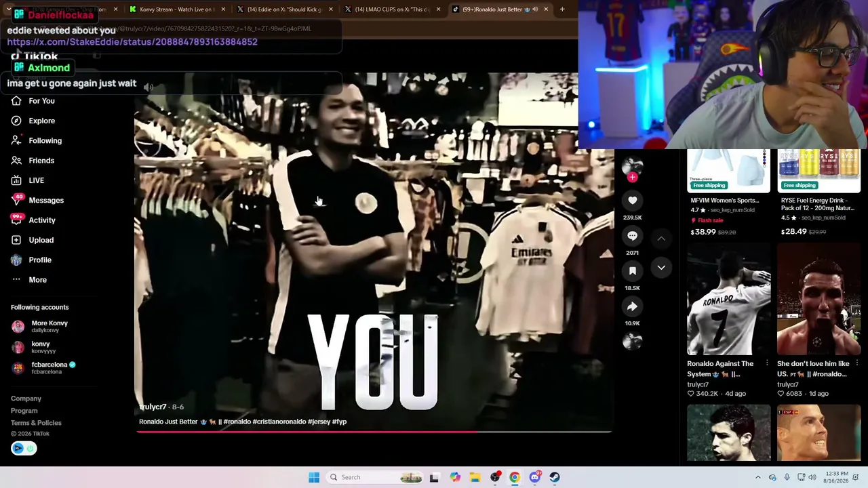Open options for She don't love him video
The image size is (868, 488).
pos(857,363)
